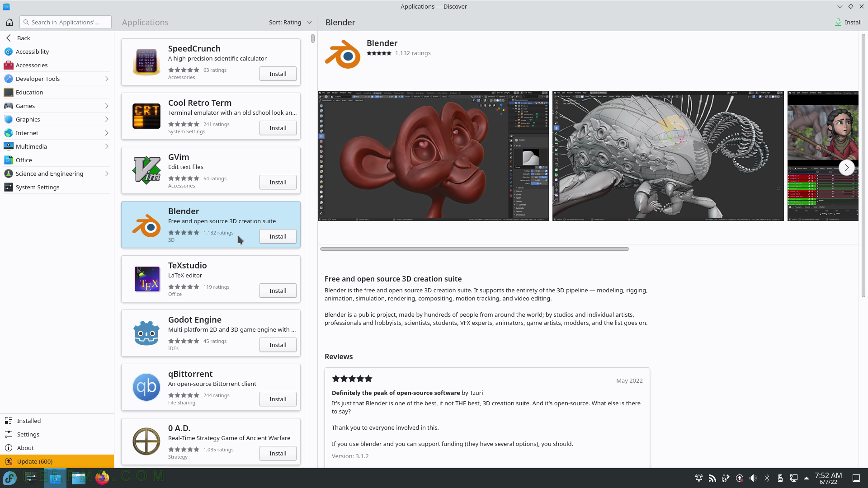This screenshot has width=868, height=488.
Task: Install Blender from the header toolbar
Action: 848,22
